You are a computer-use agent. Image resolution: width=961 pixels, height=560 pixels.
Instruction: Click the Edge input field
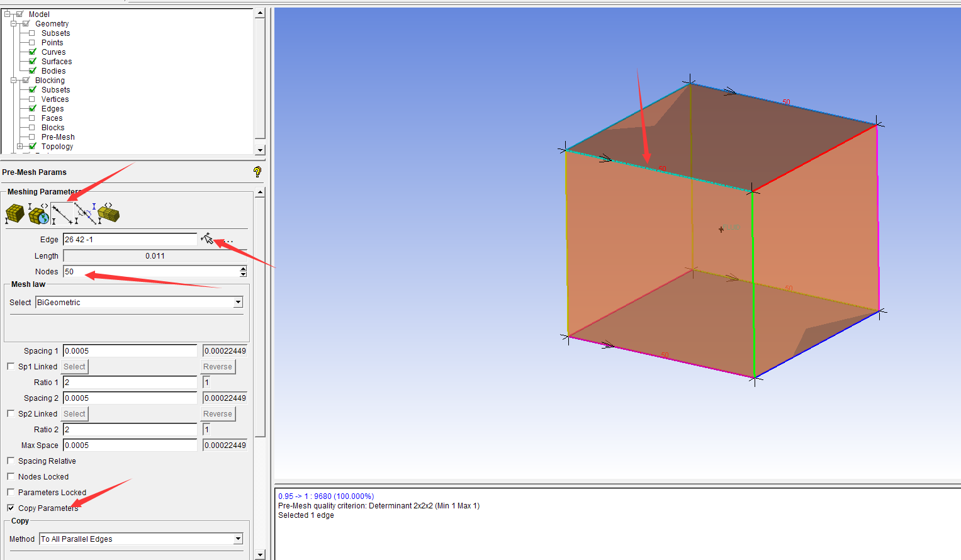[x=130, y=239]
